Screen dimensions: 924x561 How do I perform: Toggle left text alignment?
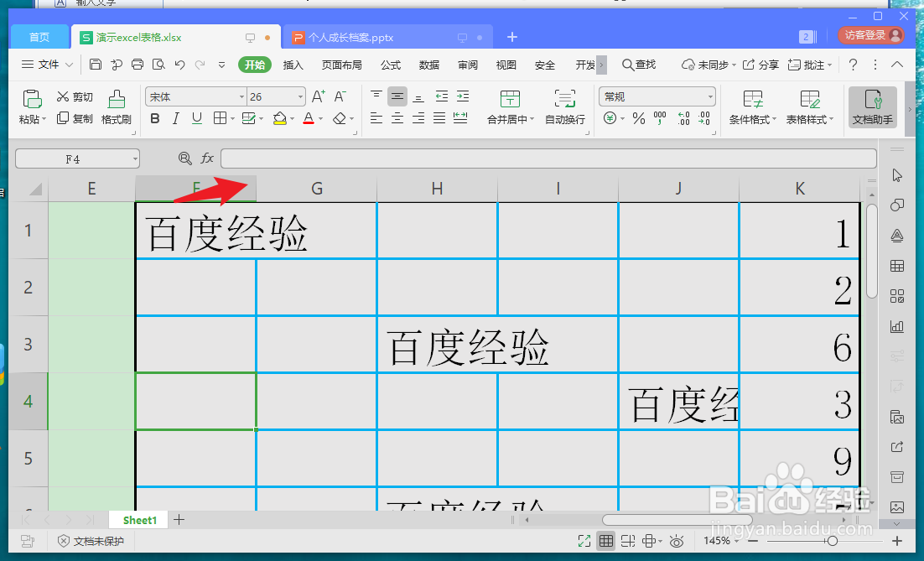click(376, 118)
